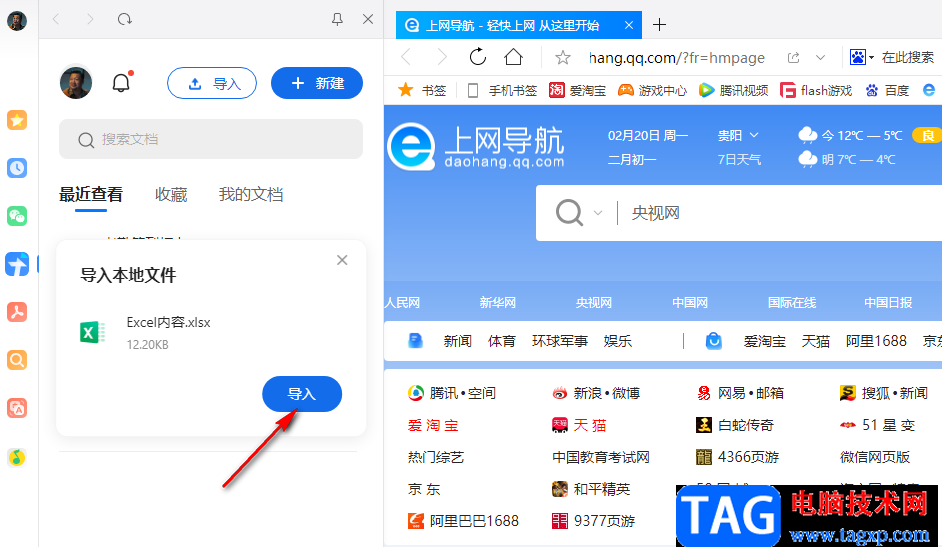Focus the 搜索文档 search field
Screen dimensions: 942x547
coord(211,139)
